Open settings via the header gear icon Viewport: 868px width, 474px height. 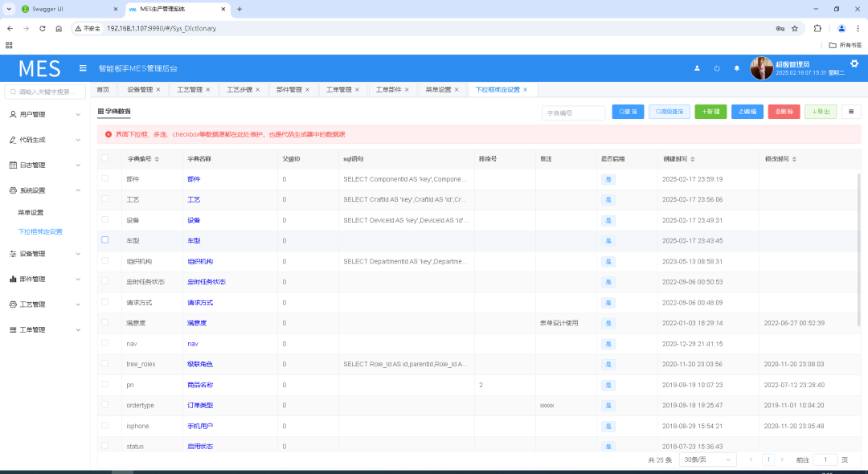click(854, 63)
